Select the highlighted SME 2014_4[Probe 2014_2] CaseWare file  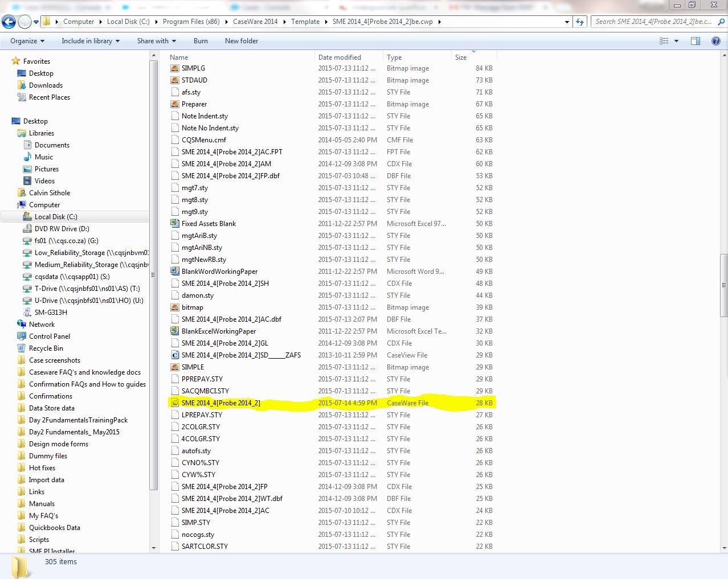[x=220, y=403]
